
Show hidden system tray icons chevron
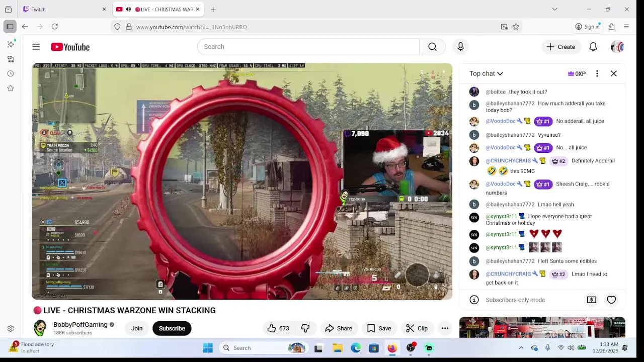click(x=521, y=348)
